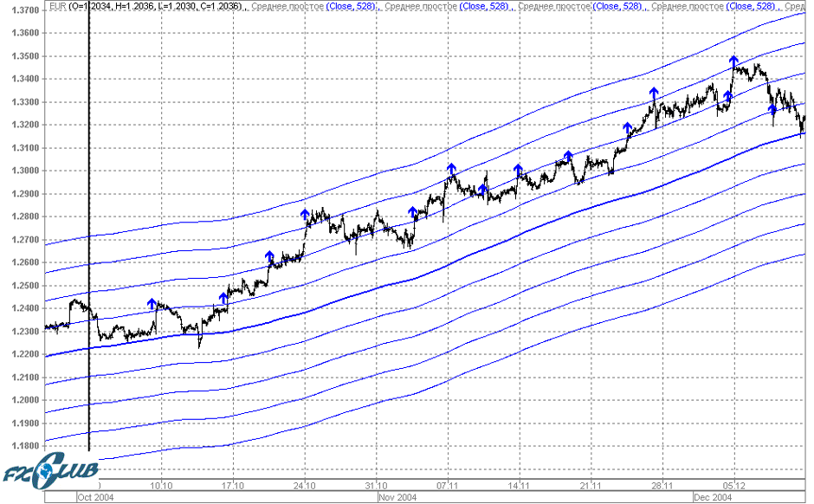
Task: Pick the 1.2400 value on price axis
Action: pyautogui.click(x=25, y=308)
